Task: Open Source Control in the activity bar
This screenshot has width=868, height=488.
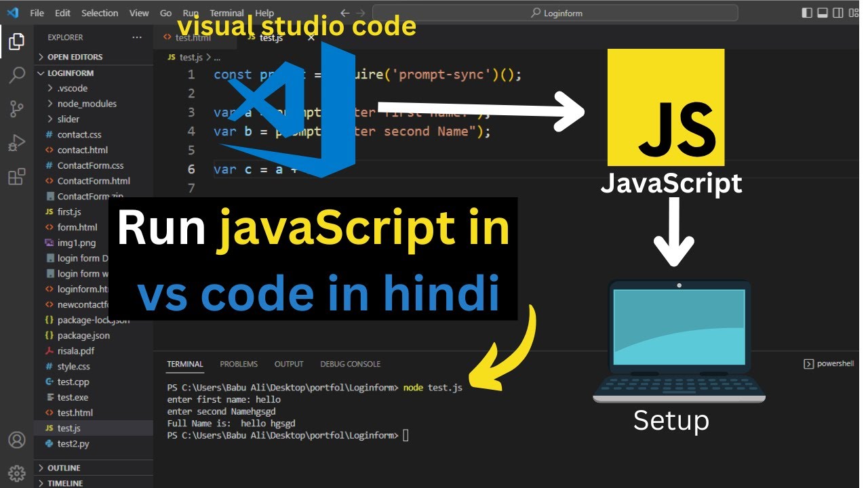Action: [x=16, y=108]
